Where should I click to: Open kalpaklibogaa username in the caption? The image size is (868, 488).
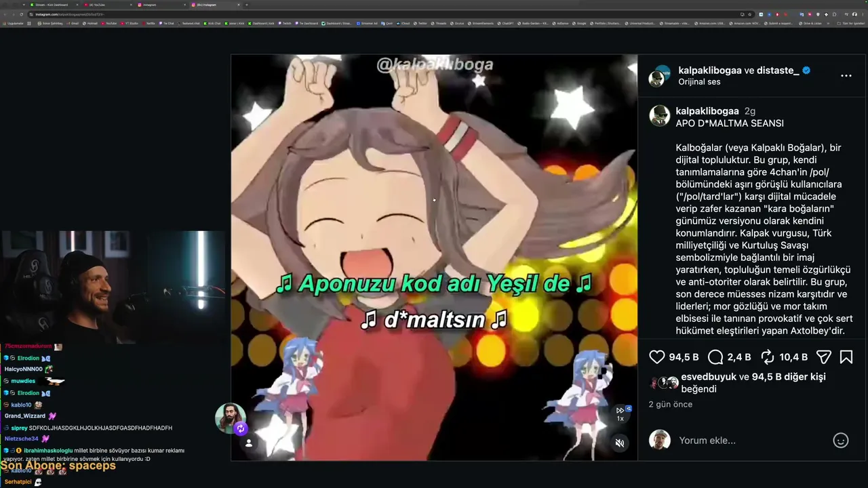[707, 111]
